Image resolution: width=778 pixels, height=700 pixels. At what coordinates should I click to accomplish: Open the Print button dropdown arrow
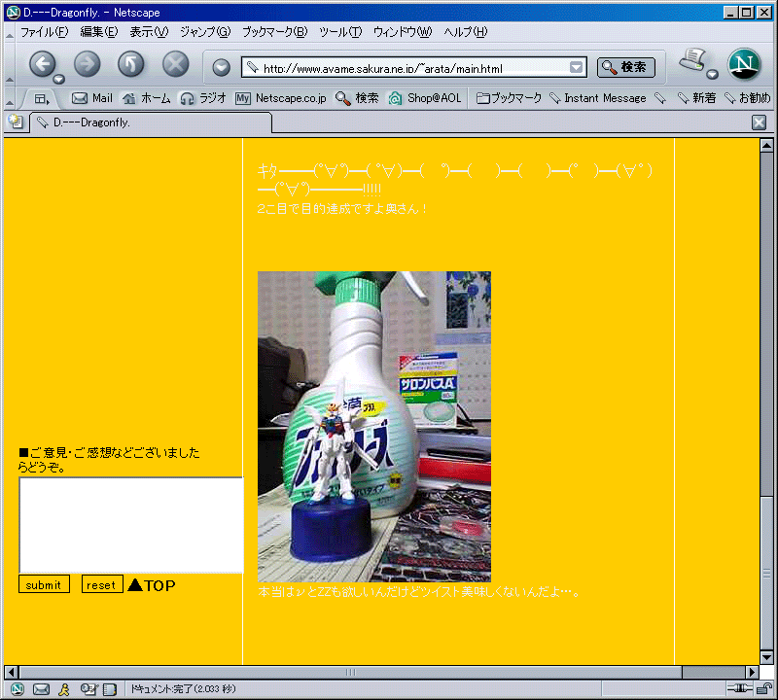click(x=713, y=75)
